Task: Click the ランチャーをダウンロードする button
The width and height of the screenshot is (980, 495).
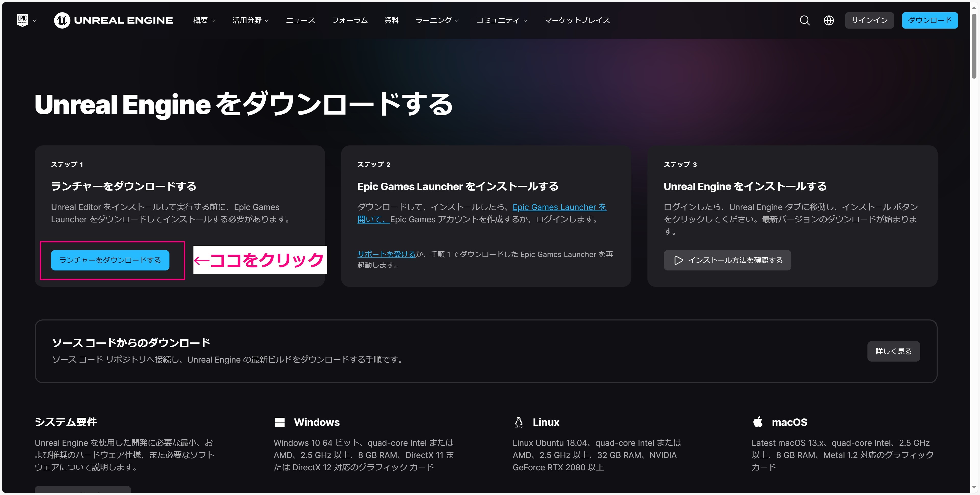Action: (x=110, y=260)
